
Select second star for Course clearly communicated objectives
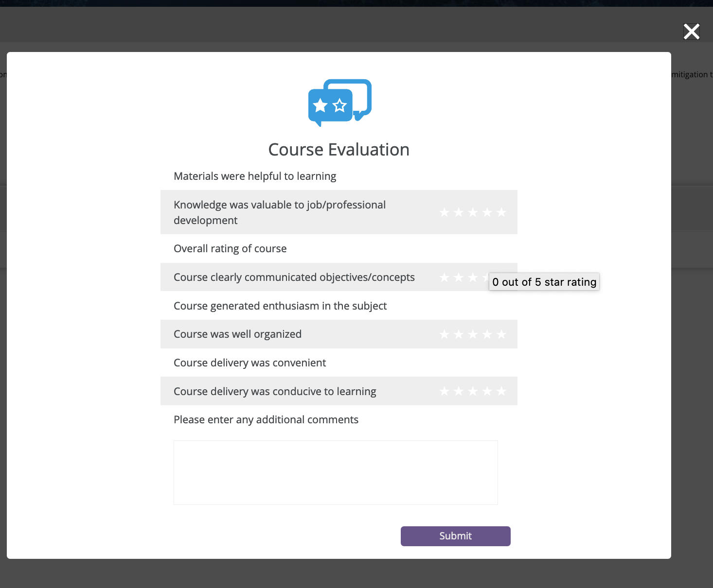click(x=459, y=277)
